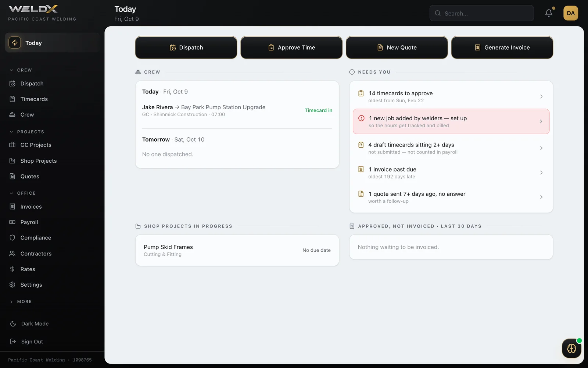Click the WeldX logo
This screenshot has width=588, height=368.
[x=33, y=9]
